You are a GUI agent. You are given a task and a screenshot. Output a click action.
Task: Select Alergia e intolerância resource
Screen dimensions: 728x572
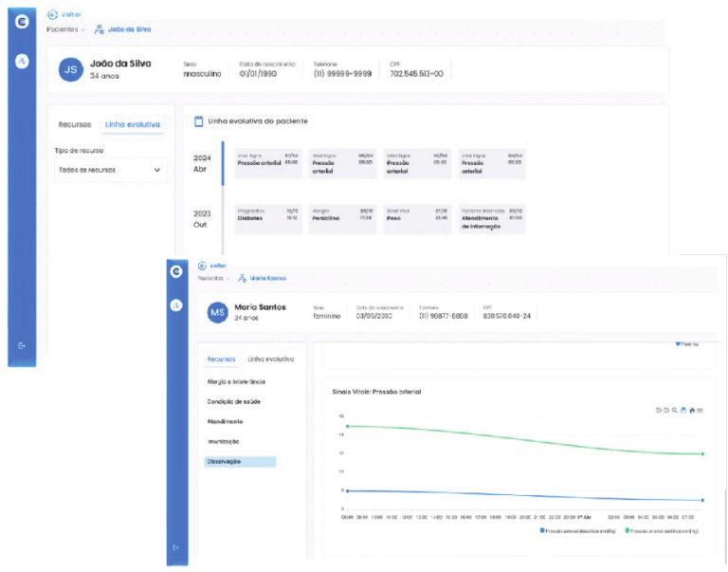point(236,381)
